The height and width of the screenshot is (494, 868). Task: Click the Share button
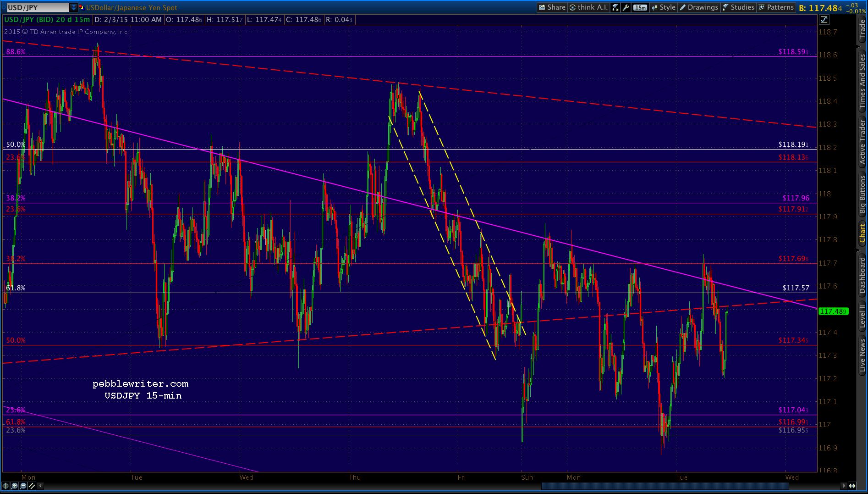(552, 7)
